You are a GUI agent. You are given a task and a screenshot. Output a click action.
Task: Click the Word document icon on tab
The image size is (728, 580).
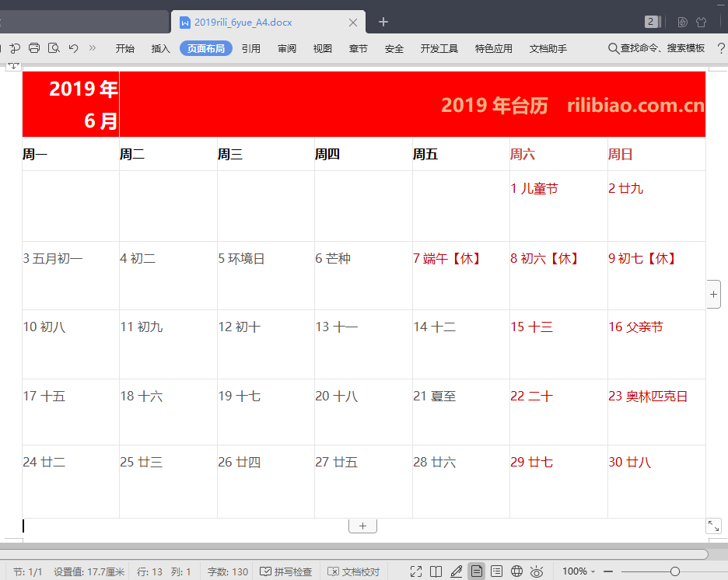tap(185, 23)
